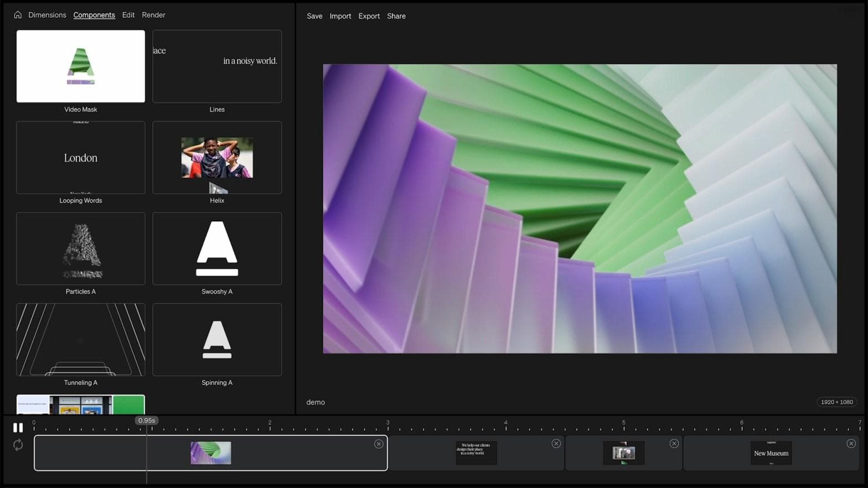Select the Video Mask component thumbnail
The height and width of the screenshot is (488, 868).
81,66
